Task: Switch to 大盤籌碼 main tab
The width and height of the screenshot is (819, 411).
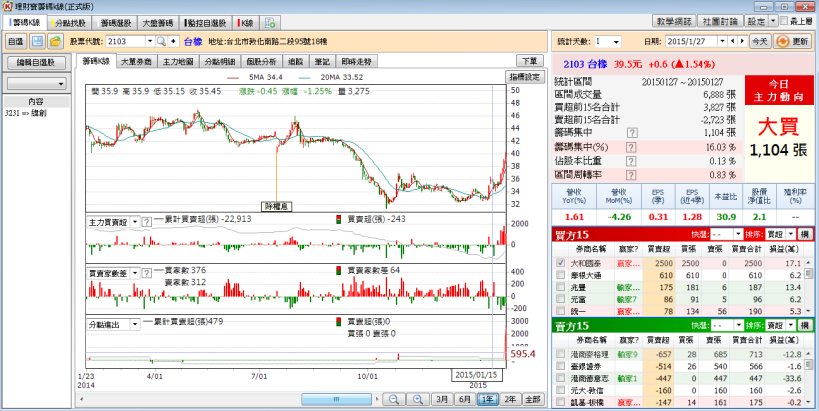Action: coord(159,22)
